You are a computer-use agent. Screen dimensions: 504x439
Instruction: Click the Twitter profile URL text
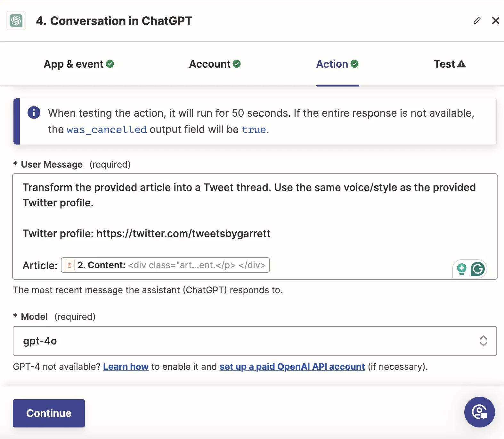pos(183,234)
